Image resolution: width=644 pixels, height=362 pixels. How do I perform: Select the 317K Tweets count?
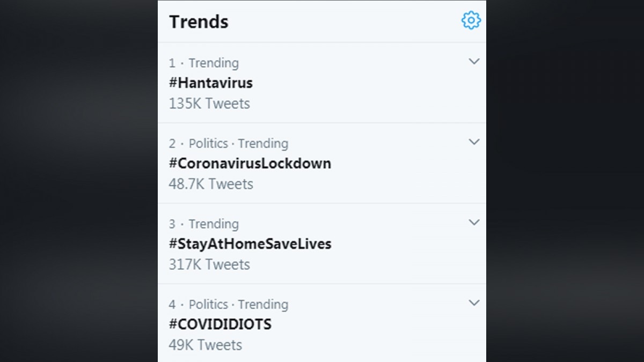209,264
